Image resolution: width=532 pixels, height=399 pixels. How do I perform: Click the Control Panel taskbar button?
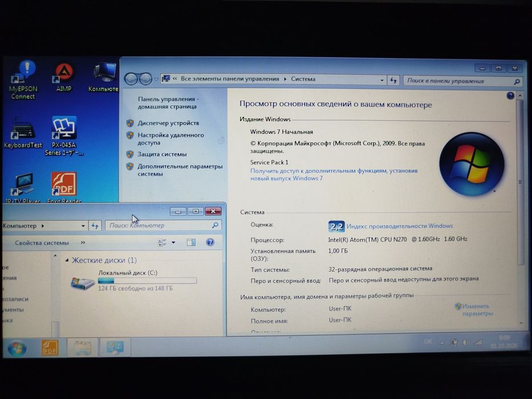coord(115,348)
